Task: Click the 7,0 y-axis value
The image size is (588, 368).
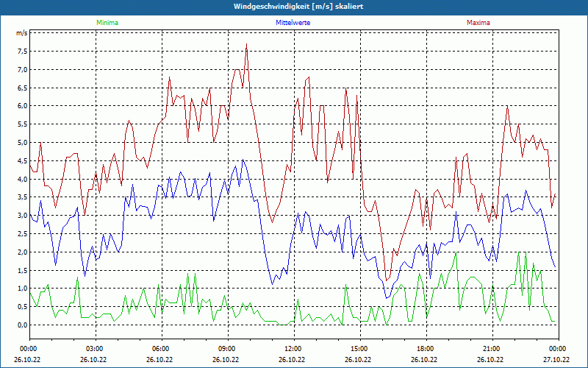Action: [23, 69]
